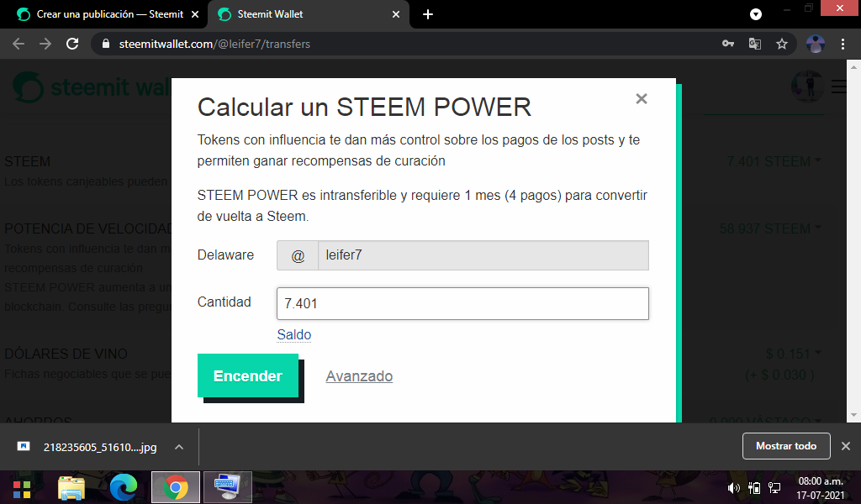Click the leifer7 account field

[x=483, y=255]
